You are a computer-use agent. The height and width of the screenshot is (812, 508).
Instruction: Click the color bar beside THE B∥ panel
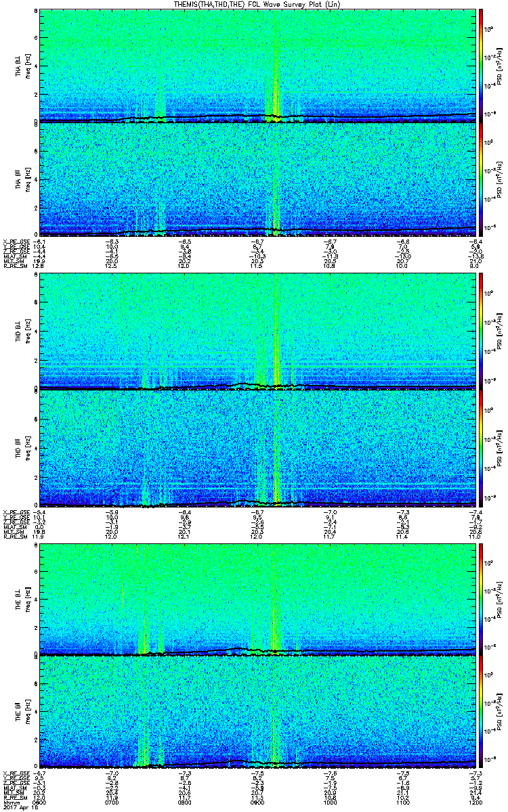482,712
